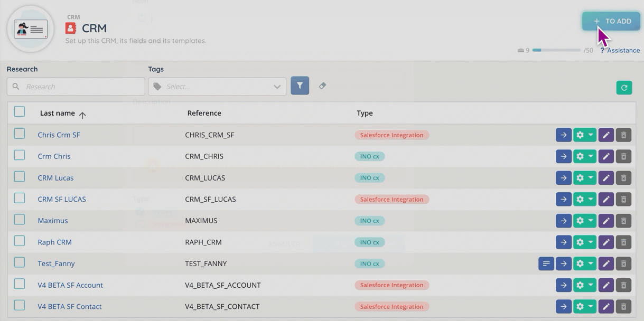Click the Reference column header
Viewport: 644px width, 321px height.
coord(204,114)
